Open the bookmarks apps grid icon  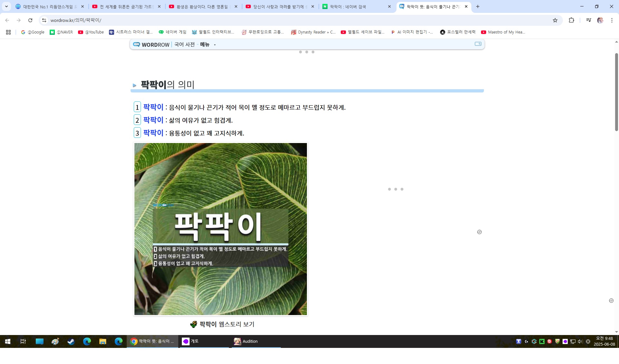coord(8,32)
